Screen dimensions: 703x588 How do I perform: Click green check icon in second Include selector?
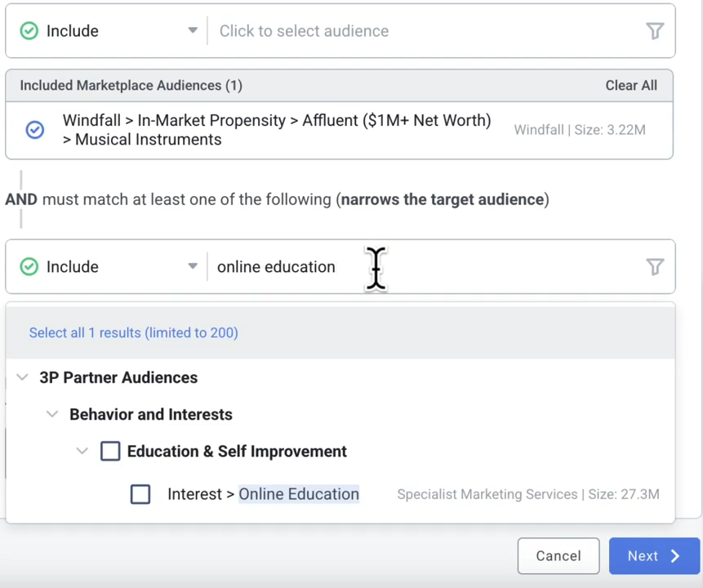pyautogui.click(x=29, y=267)
